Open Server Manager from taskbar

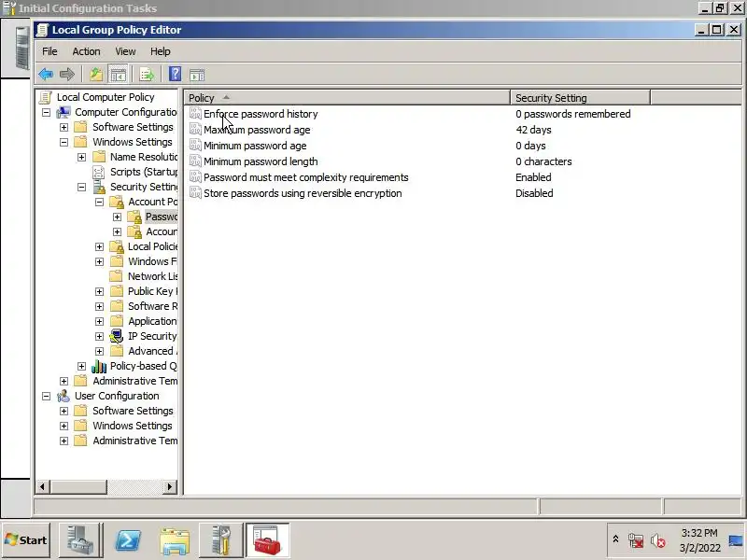pos(80,540)
